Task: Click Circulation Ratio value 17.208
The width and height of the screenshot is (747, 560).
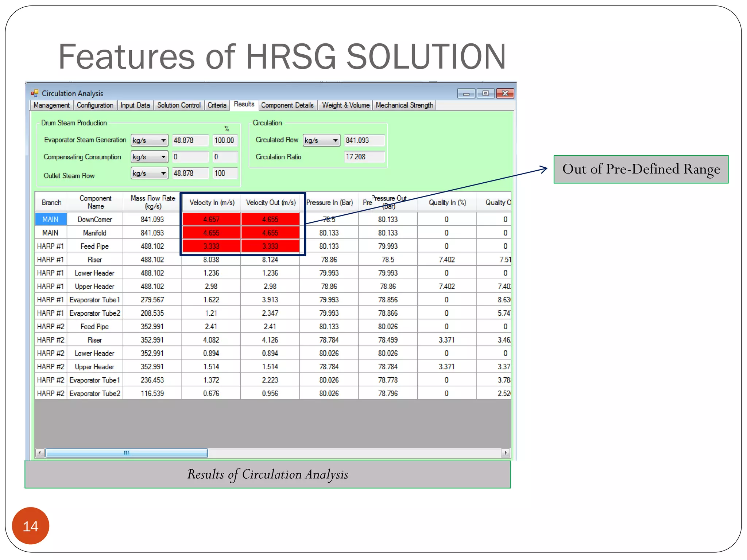Action: click(x=364, y=157)
